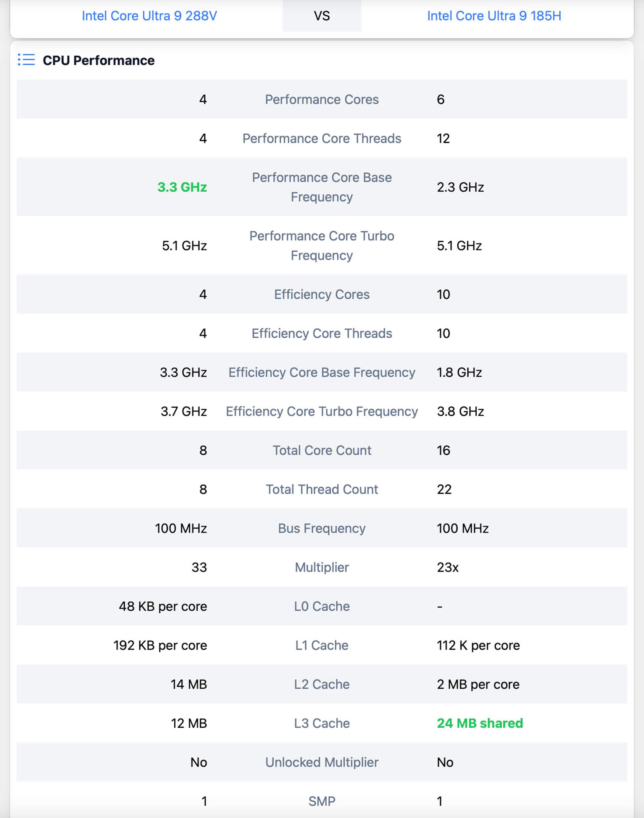Image resolution: width=644 pixels, height=818 pixels.
Task: Open the Intel Core Ultra 9 185H link
Action: point(494,16)
